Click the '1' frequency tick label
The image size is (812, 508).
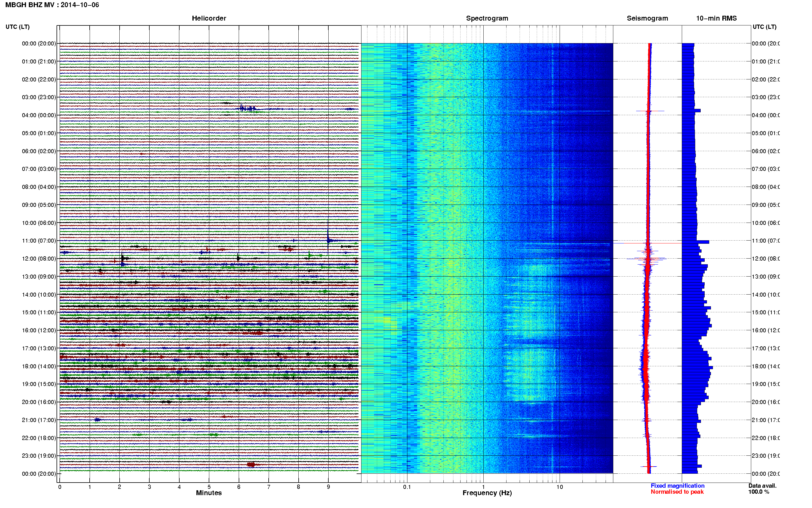483,487
